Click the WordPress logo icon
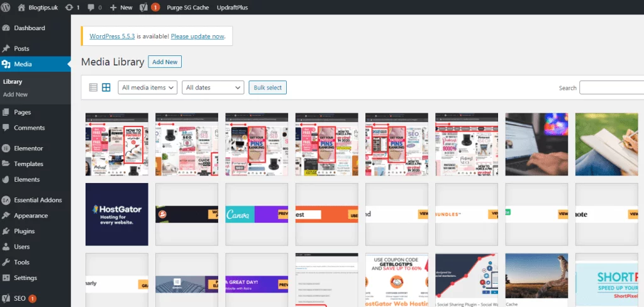This screenshot has height=307, width=644. 6,8
